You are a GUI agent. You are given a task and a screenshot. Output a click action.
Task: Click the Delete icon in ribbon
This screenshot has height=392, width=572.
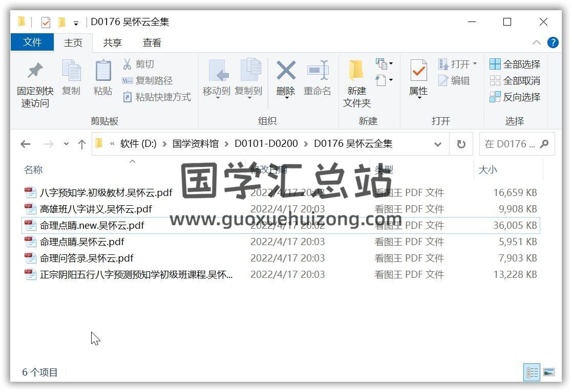coord(286,72)
